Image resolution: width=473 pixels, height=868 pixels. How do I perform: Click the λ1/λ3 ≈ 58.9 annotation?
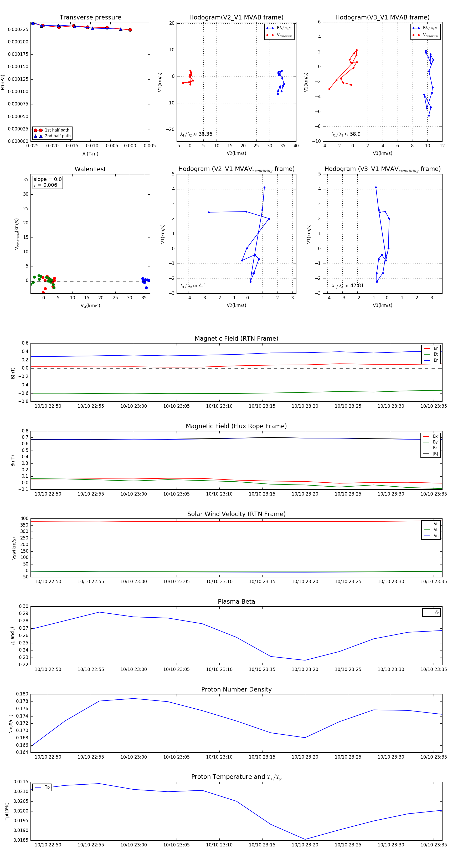[346, 134]
